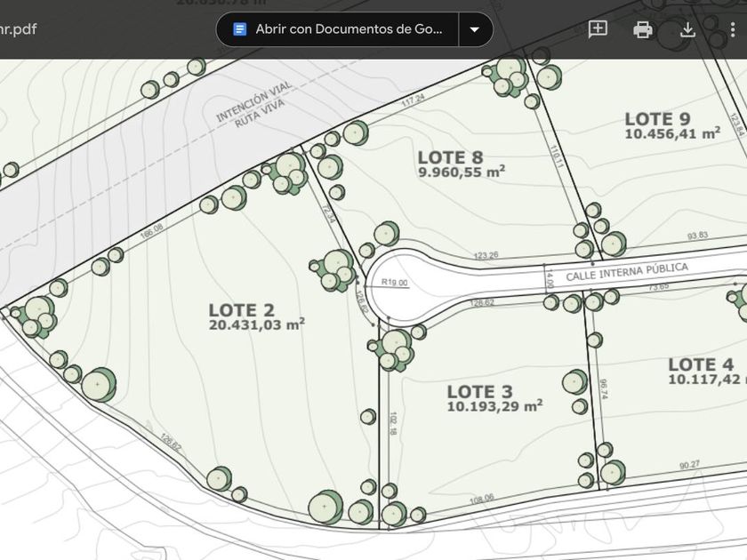This screenshot has height=560, width=747.
Task: Click 'CALLE INTERNA PÚBLICA' street label
Action: tap(627, 271)
